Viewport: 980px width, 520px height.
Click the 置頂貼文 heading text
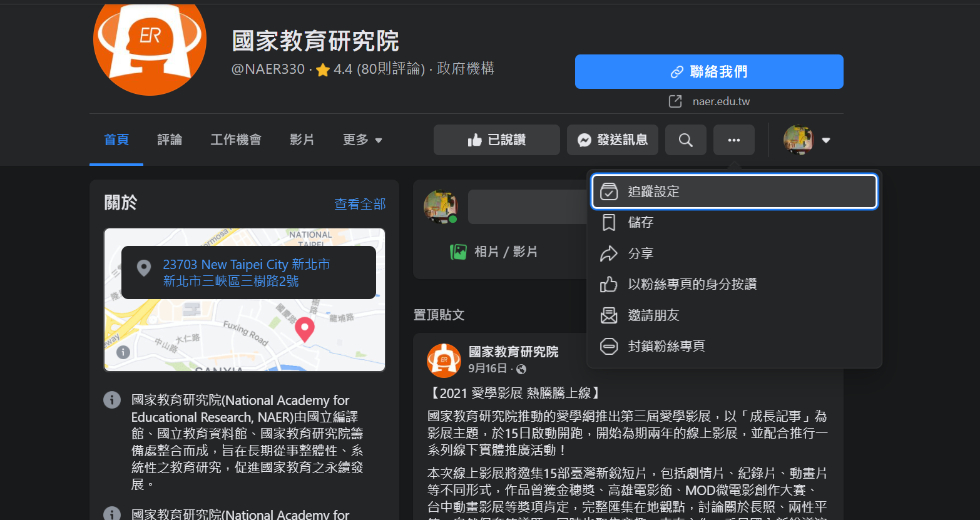[x=439, y=315]
